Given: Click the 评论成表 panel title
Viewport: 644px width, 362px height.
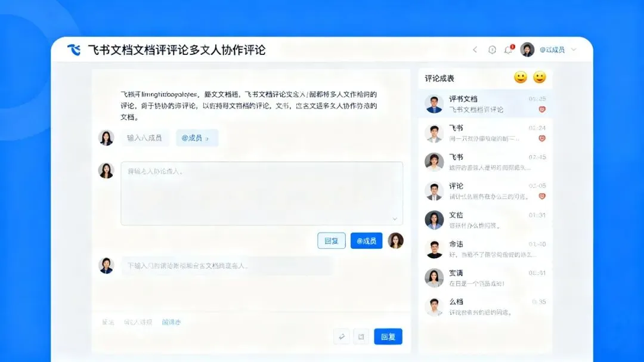Looking at the screenshot, I should pyautogui.click(x=439, y=78).
